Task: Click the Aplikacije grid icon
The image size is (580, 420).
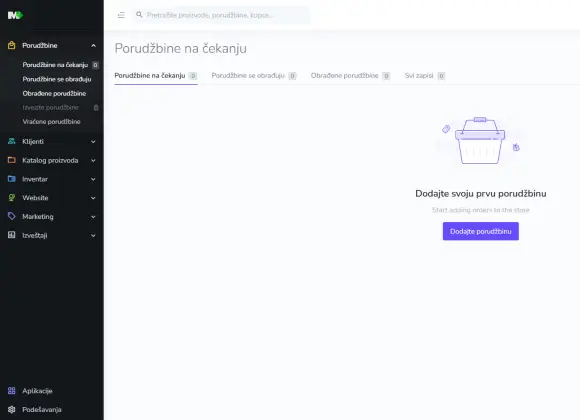Action: point(11,391)
